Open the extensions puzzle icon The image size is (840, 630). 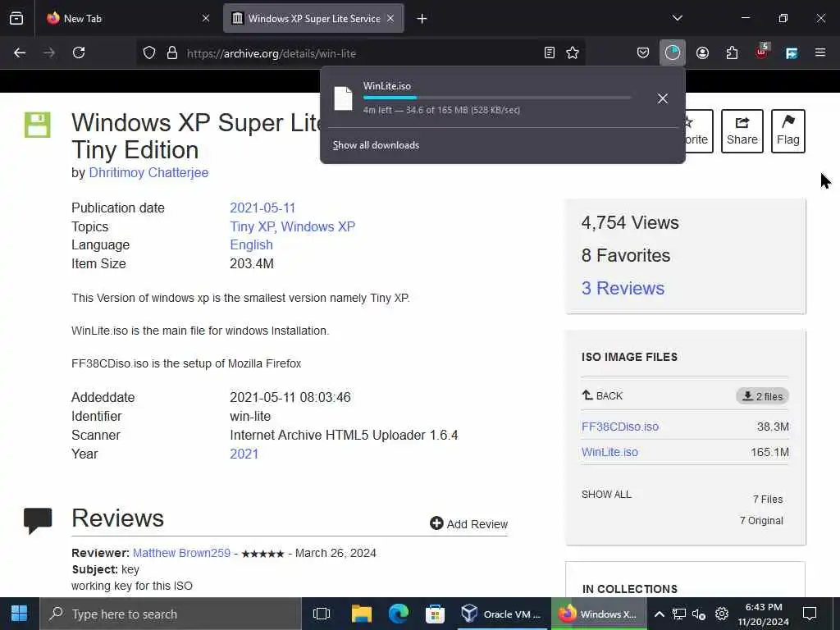coord(732,52)
